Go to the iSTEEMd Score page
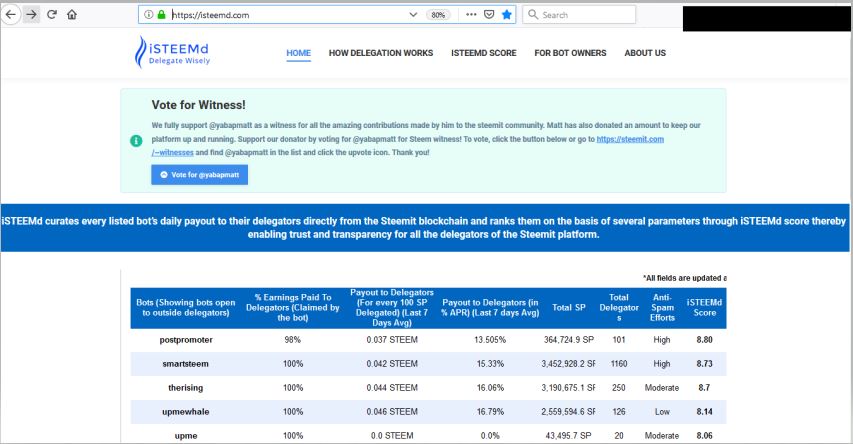Screen dimensions: 853x444 [483, 53]
